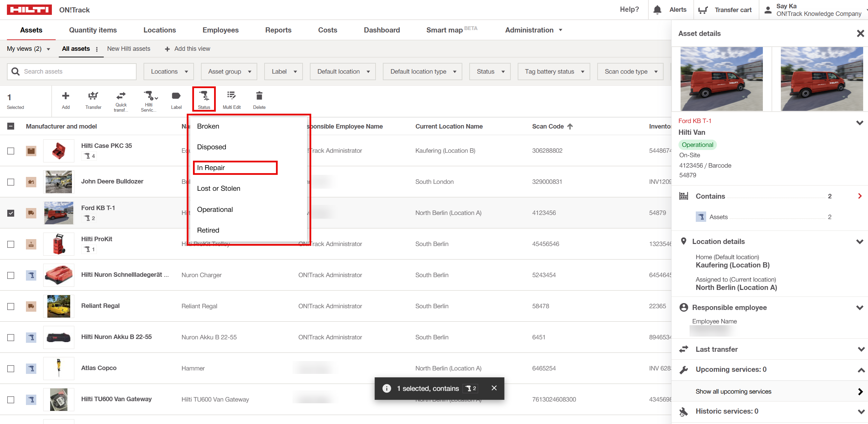Click the first Ford van thumbnail image

point(721,79)
